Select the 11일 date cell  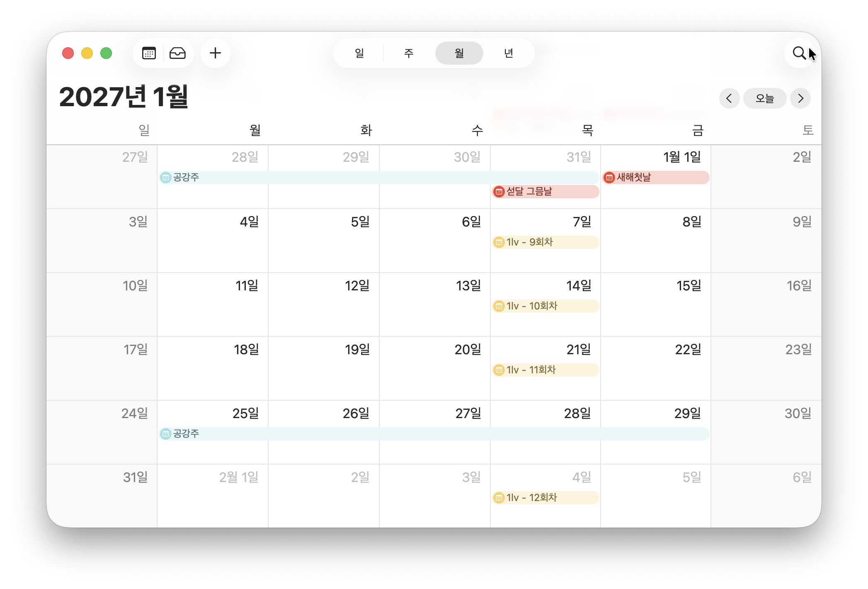[x=213, y=305]
